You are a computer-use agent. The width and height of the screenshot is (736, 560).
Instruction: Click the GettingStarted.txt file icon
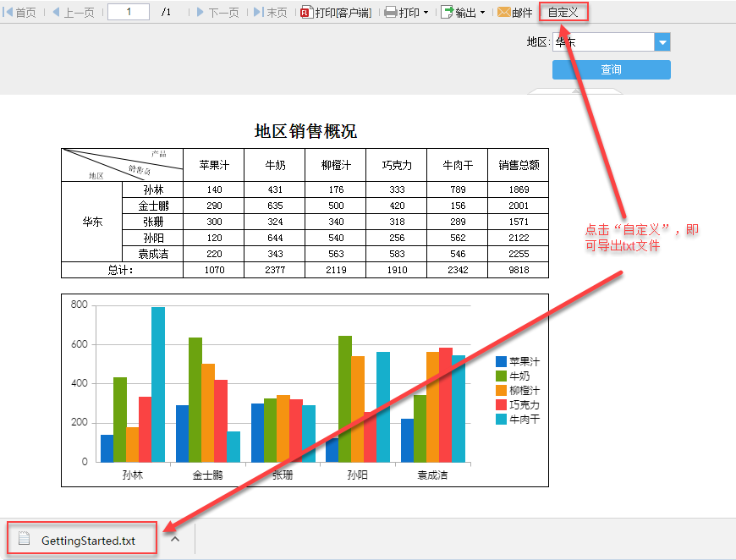[x=24, y=538]
